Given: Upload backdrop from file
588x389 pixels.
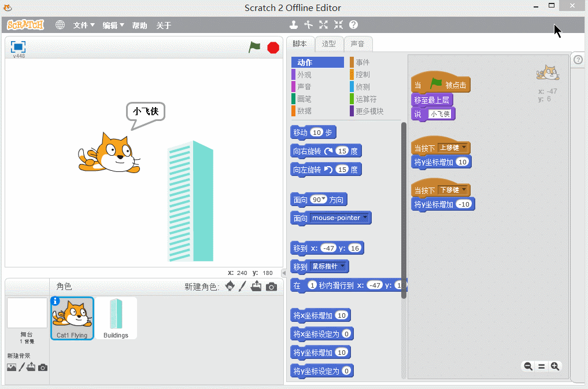Looking at the screenshot, I should [x=31, y=367].
